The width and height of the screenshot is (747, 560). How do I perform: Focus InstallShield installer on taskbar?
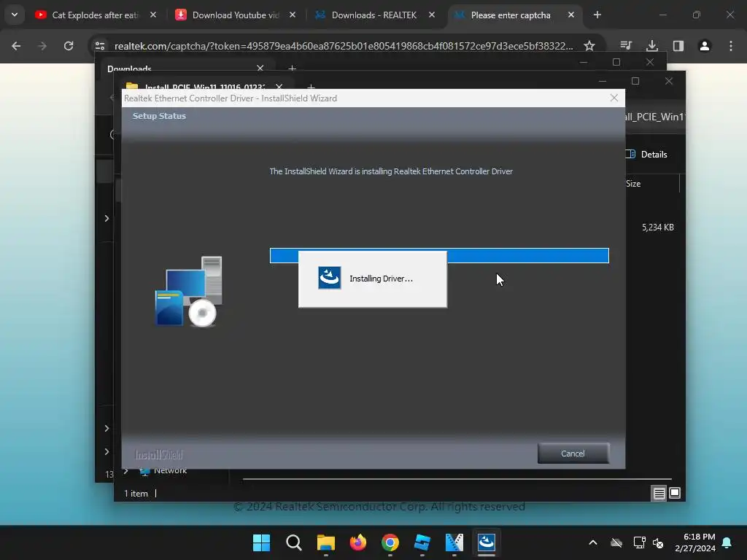click(487, 542)
